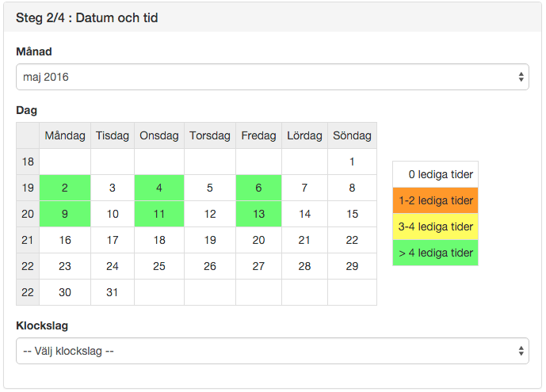Select Monday May 2 in calendar
The height and width of the screenshot is (392, 546).
point(65,188)
